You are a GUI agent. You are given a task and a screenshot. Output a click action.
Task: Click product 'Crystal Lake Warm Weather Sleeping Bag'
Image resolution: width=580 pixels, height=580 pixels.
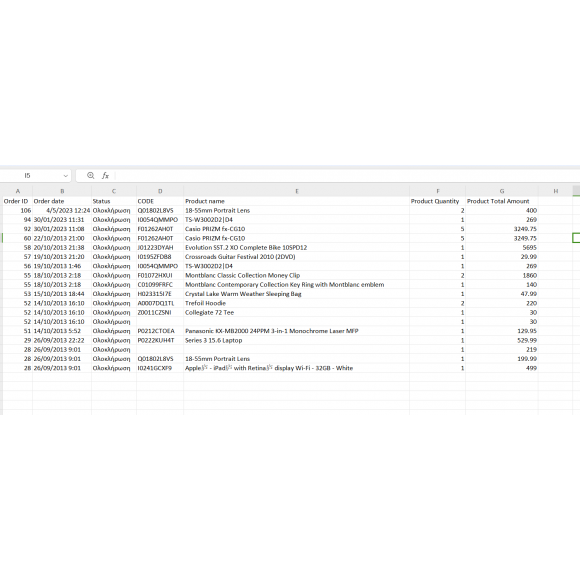click(x=297, y=294)
